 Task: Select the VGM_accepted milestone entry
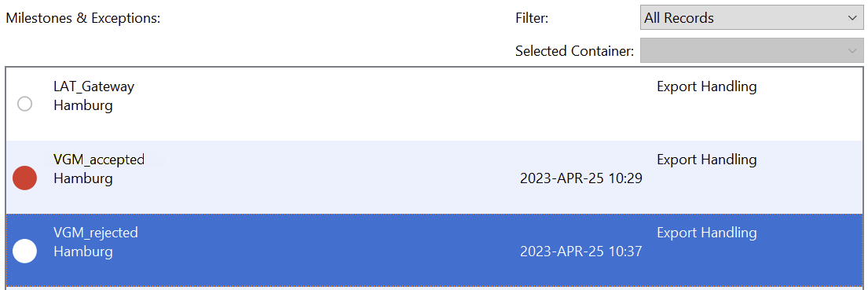(x=434, y=177)
